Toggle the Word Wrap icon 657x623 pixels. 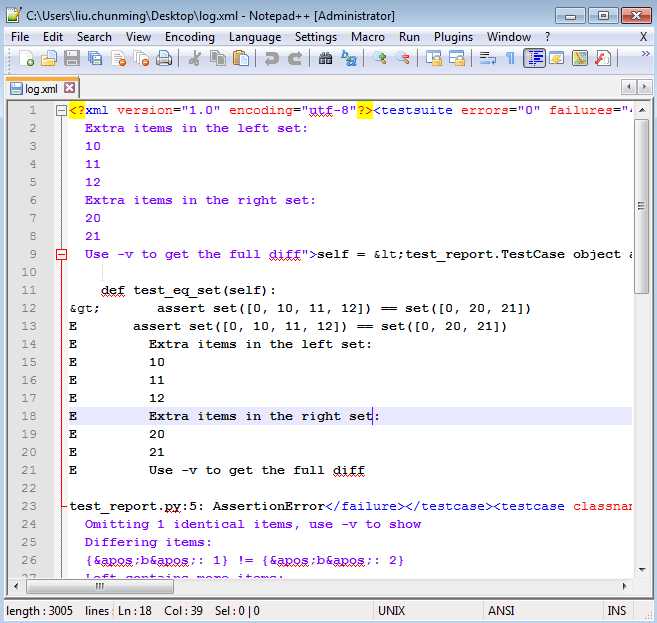(487, 58)
